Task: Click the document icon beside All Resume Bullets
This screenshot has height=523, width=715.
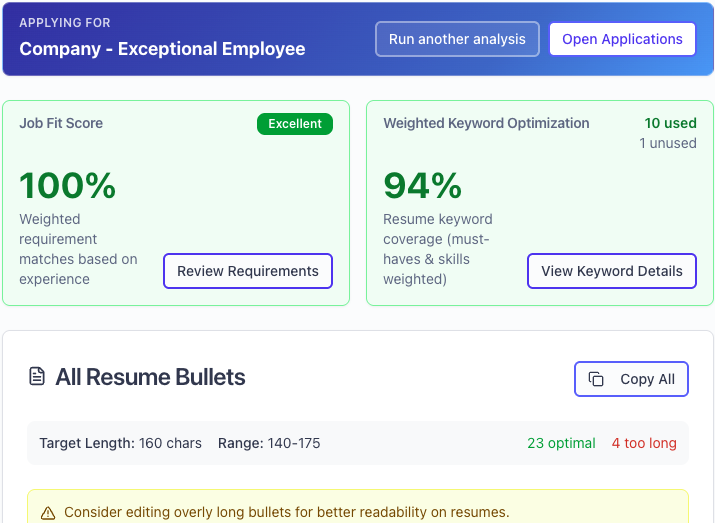Action: coord(37,377)
